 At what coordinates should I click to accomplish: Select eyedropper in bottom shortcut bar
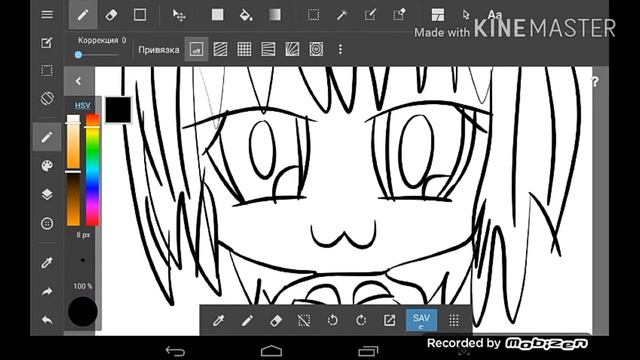coord(218,320)
